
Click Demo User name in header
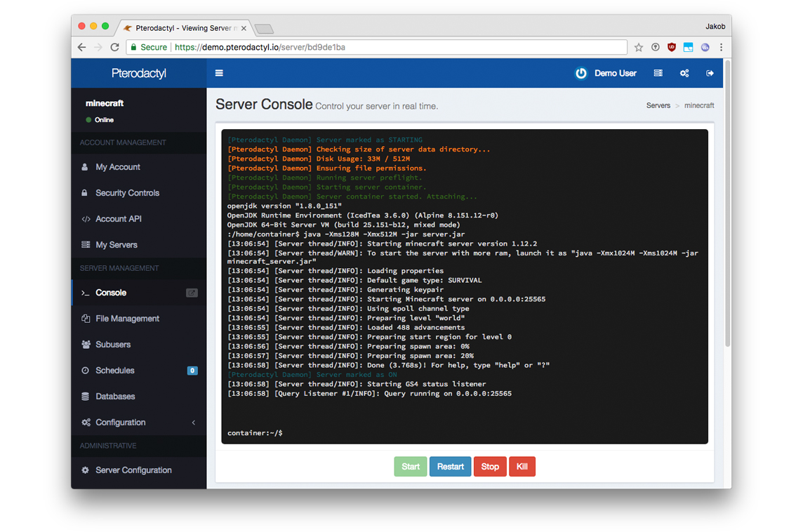615,73
